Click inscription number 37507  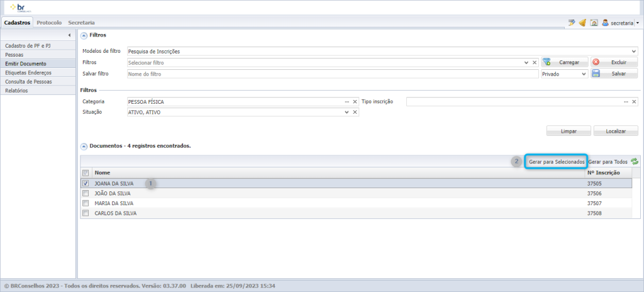pyautogui.click(x=595, y=203)
